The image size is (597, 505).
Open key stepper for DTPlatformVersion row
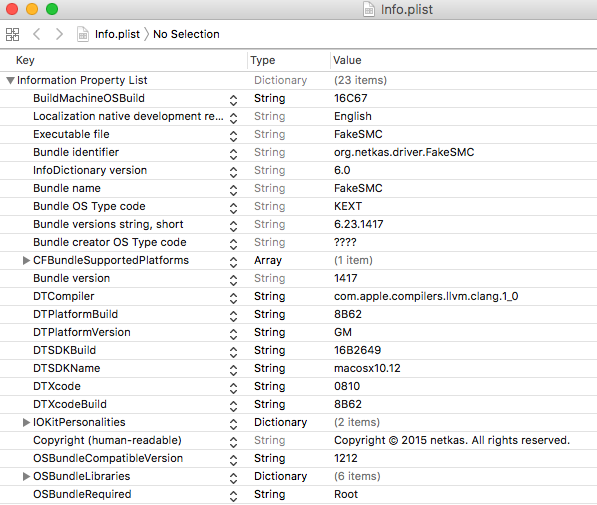point(233,334)
